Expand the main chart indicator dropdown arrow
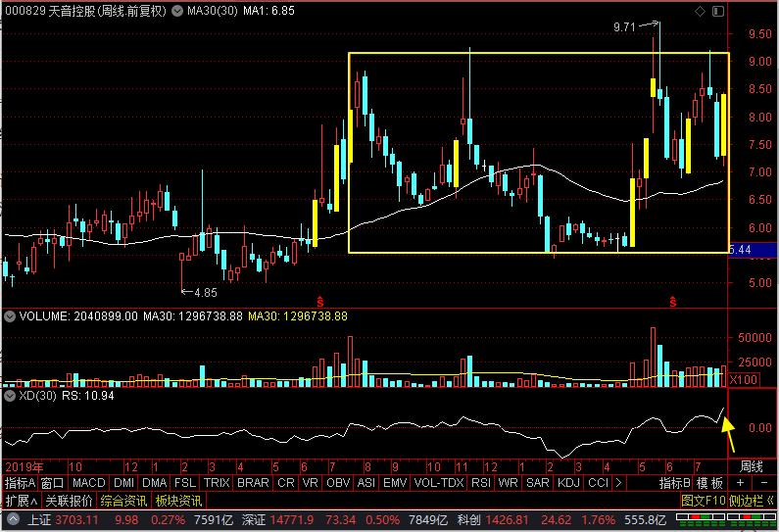This screenshot has height=532, width=779. (175, 11)
